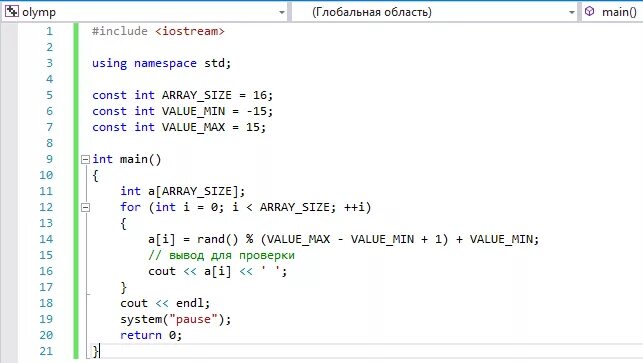This screenshot has height=363, width=643.
Task: Click 'return 0;' statement
Action: 151,335
